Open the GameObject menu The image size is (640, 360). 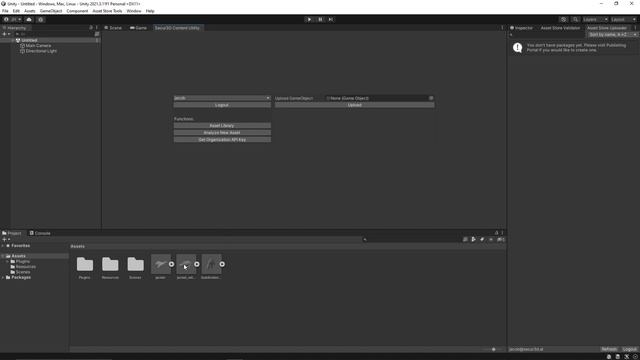point(51,11)
